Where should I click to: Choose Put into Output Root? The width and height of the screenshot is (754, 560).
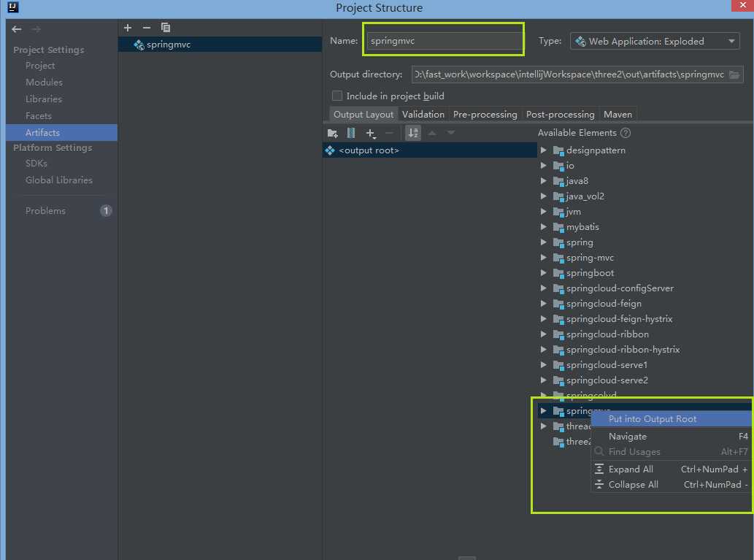coord(671,419)
